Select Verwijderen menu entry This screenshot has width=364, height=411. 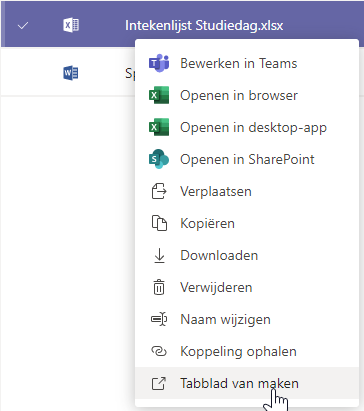click(247, 287)
